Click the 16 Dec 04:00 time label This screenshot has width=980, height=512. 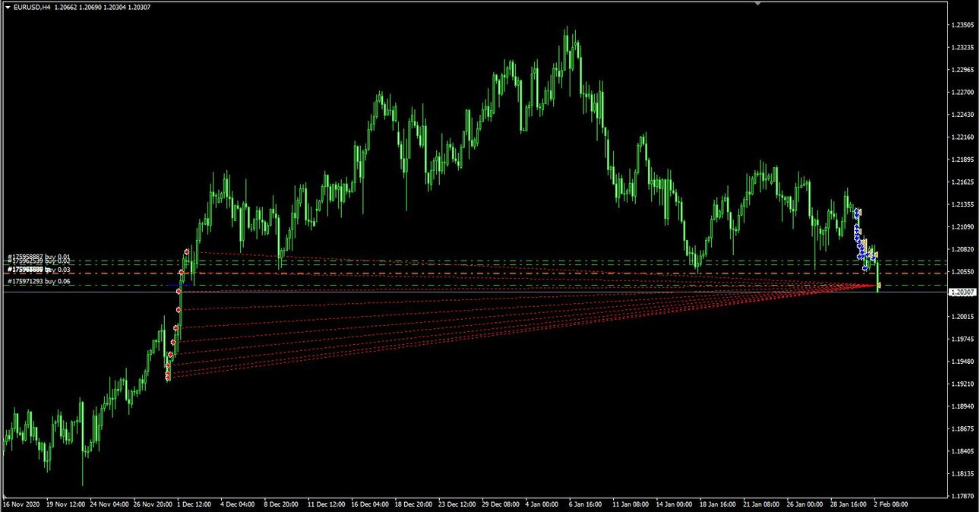coord(370,504)
